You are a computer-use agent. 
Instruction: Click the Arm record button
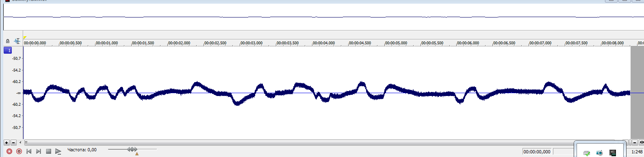(19, 151)
